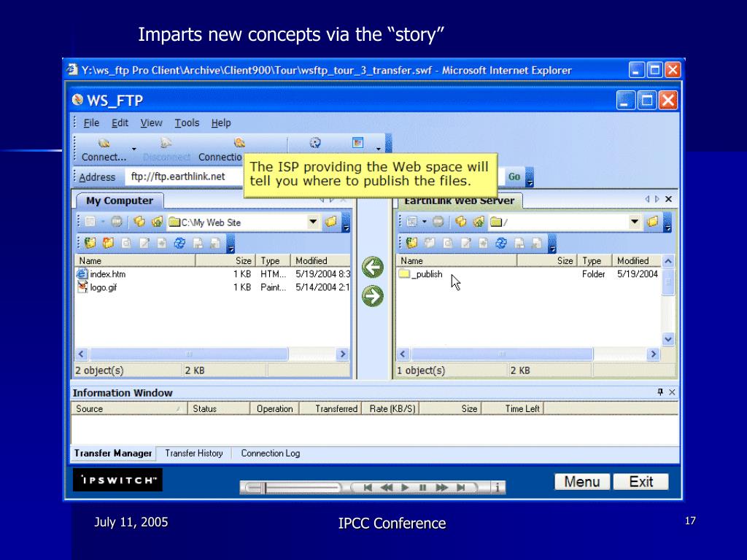Click the square window icon in the top toolbar
The height and width of the screenshot is (560, 747).
(x=357, y=142)
